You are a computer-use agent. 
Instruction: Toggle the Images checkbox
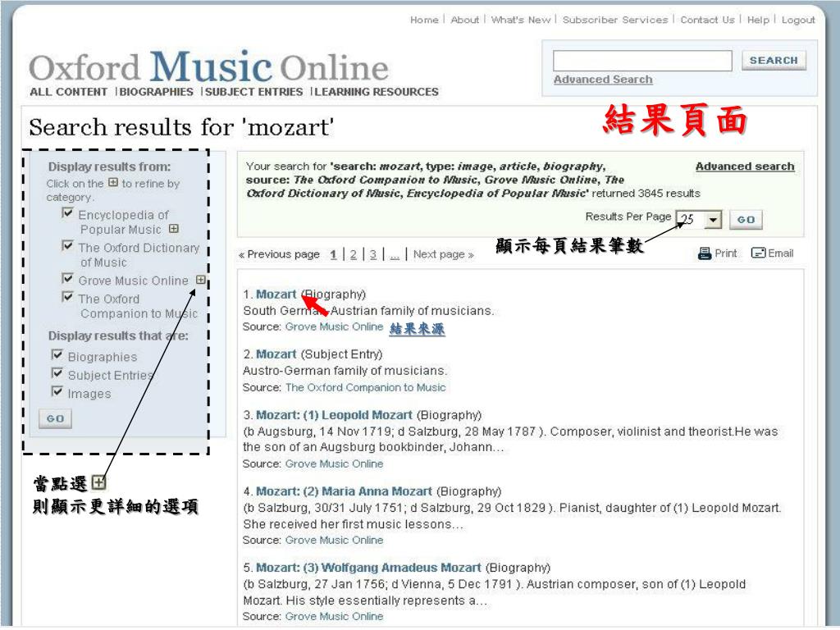point(57,391)
